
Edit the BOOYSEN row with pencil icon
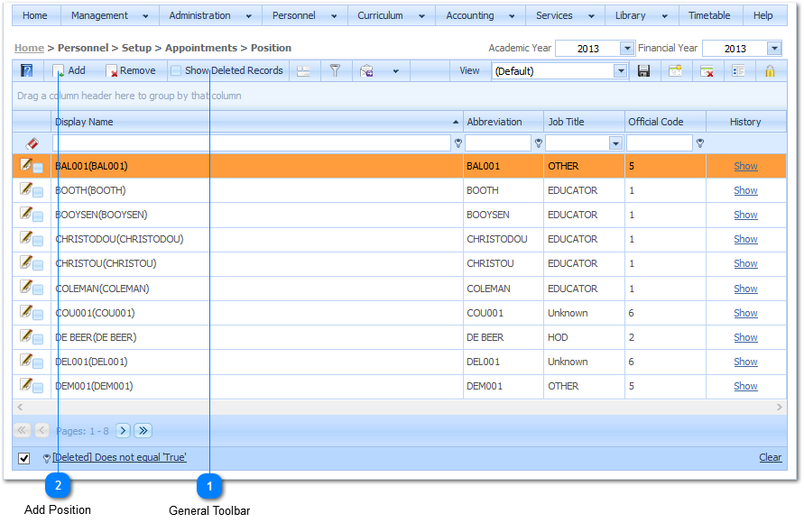[x=25, y=213]
